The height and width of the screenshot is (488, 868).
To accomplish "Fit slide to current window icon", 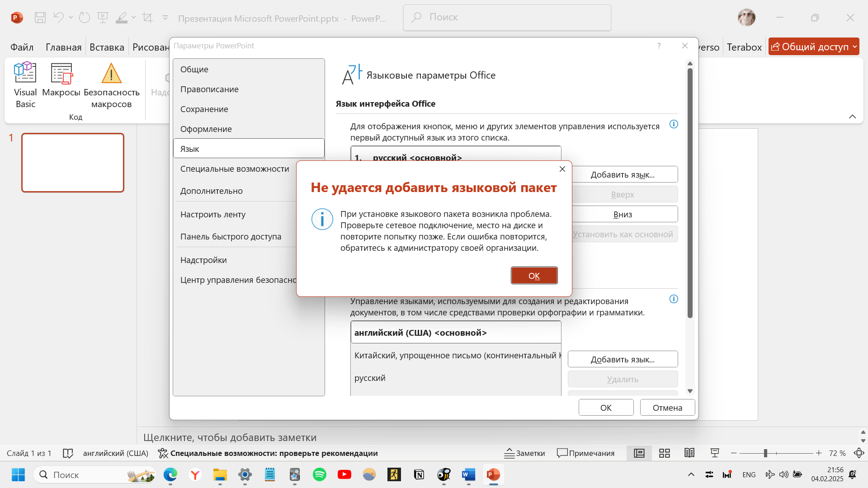I will [859, 453].
